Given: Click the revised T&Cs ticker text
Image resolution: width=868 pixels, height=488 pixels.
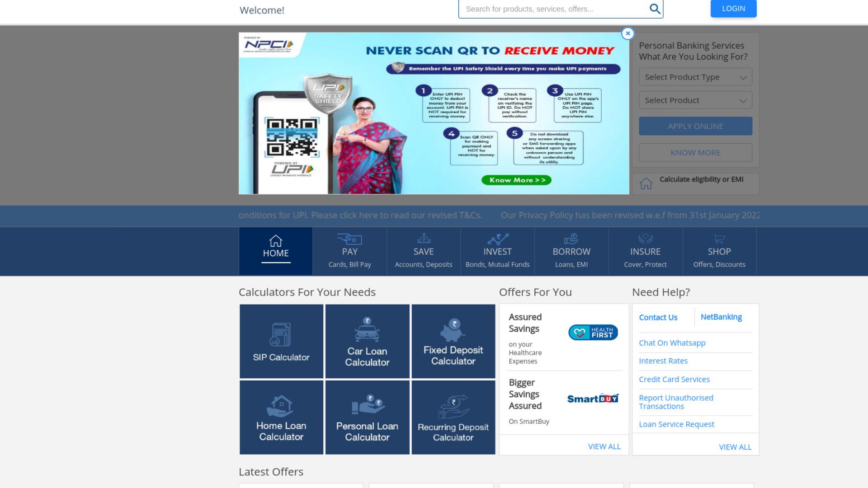Looking at the screenshot, I should pos(360,215).
